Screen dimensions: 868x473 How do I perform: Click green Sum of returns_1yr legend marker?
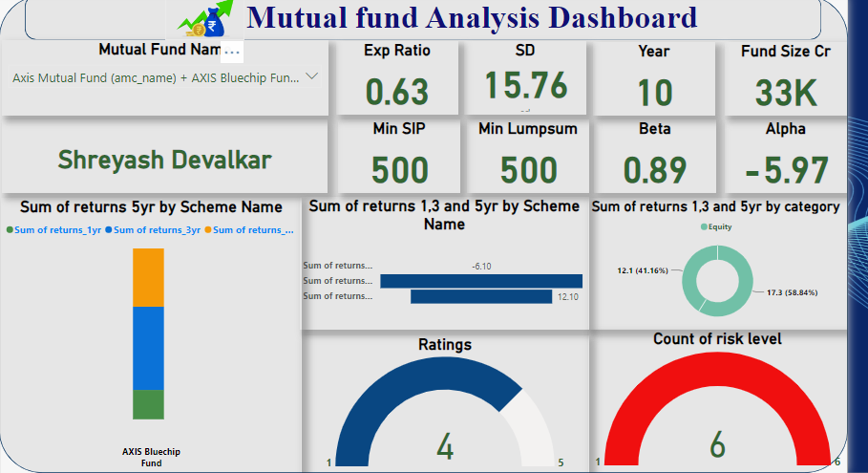pos(11,229)
